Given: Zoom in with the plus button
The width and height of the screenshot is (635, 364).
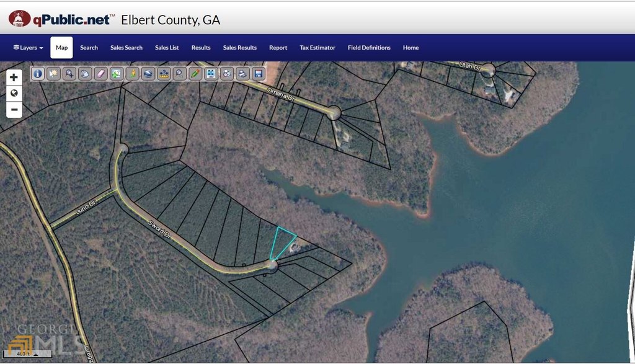Looking at the screenshot, I should [x=14, y=78].
